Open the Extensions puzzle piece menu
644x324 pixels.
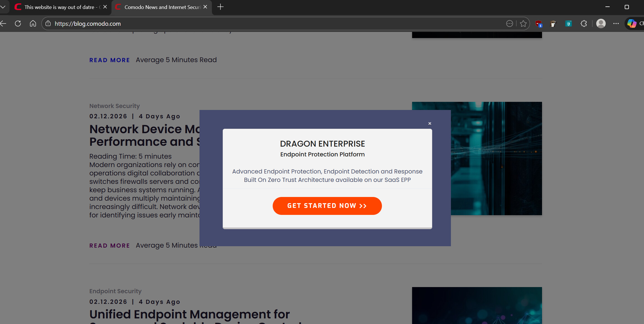coord(584,24)
